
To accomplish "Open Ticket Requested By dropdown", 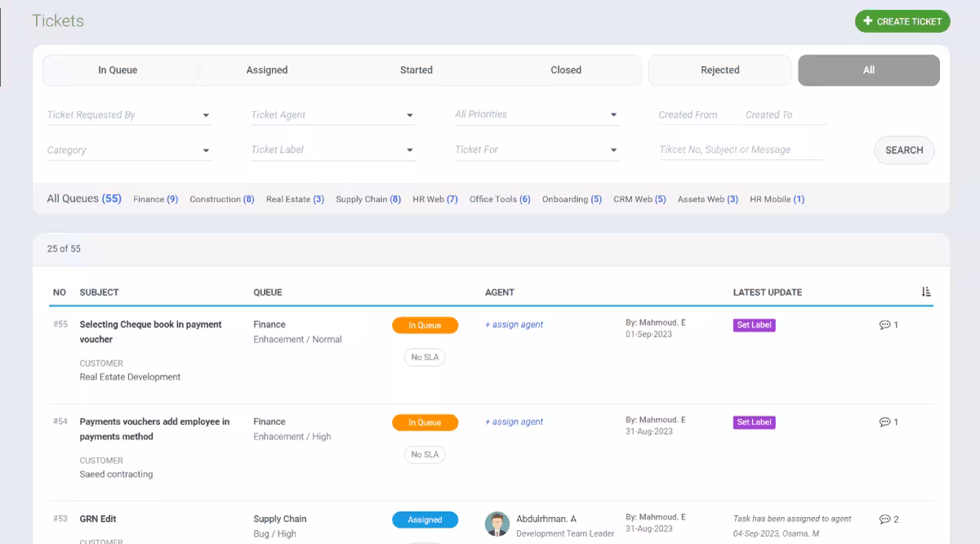I will coord(129,115).
